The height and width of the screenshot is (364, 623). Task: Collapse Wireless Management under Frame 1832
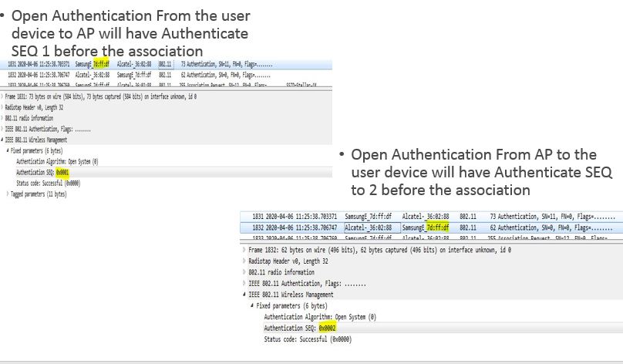point(244,295)
